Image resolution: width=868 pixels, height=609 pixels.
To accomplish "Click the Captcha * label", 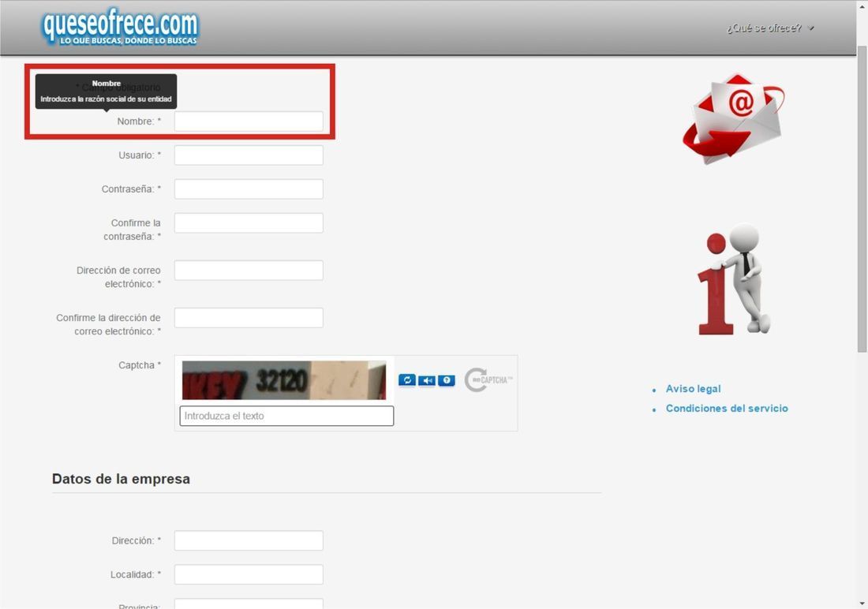I will (x=140, y=364).
